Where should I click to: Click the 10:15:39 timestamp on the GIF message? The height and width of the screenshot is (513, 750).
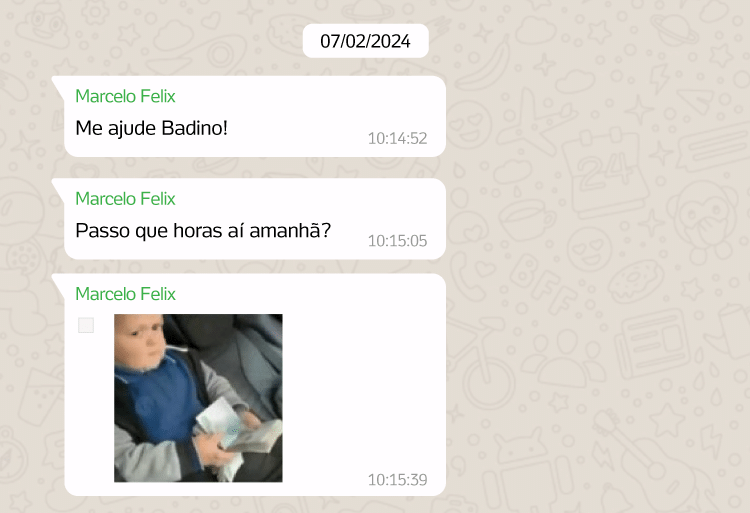pyautogui.click(x=397, y=480)
